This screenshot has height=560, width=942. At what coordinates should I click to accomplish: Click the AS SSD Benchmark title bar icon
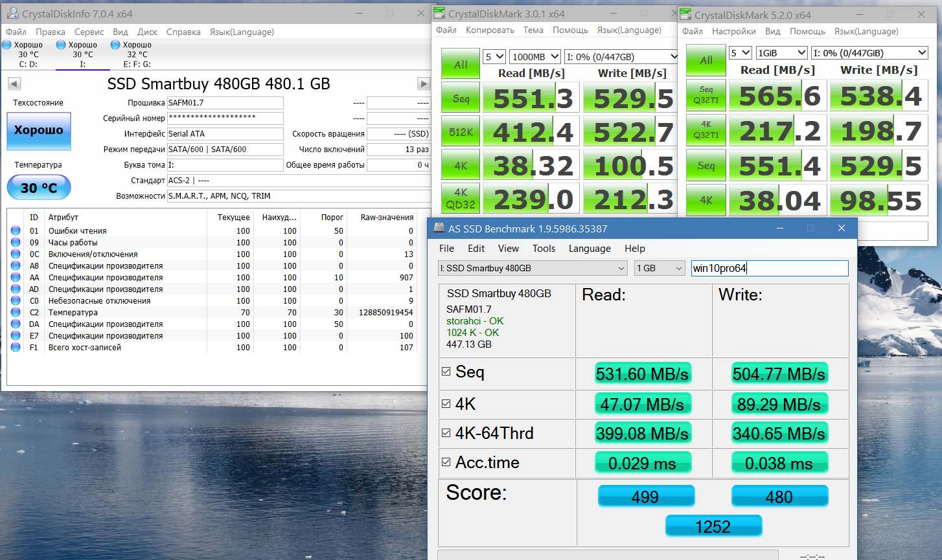(x=439, y=229)
